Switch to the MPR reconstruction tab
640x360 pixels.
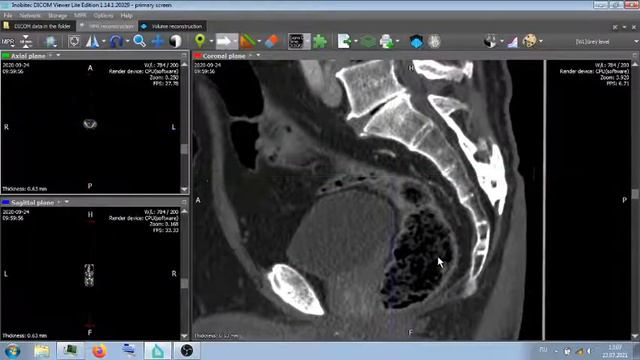pyautogui.click(x=107, y=26)
